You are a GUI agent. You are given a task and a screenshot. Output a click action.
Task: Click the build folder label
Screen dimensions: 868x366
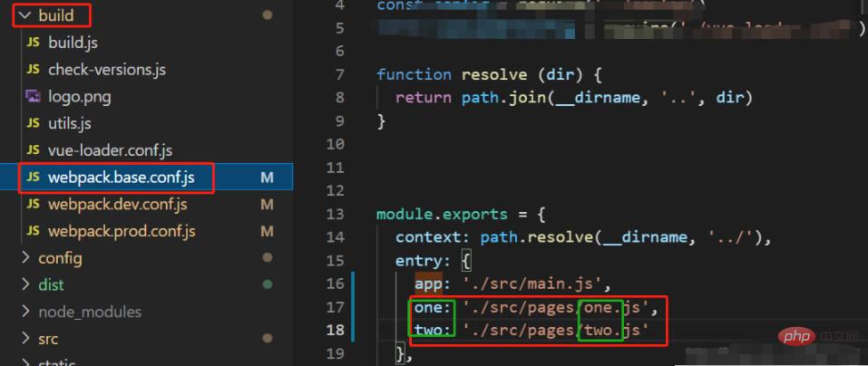pyautogui.click(x=56, y=15)
